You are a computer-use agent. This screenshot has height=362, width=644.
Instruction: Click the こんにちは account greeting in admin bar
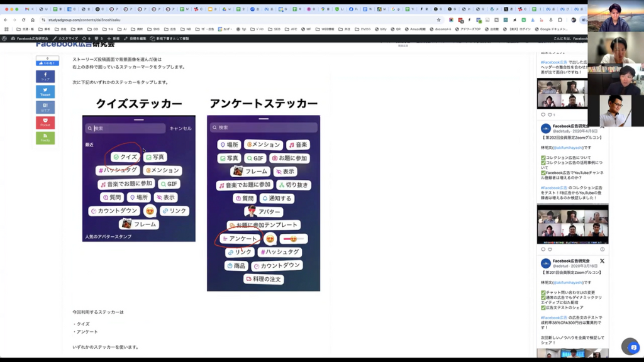point(570,38)
